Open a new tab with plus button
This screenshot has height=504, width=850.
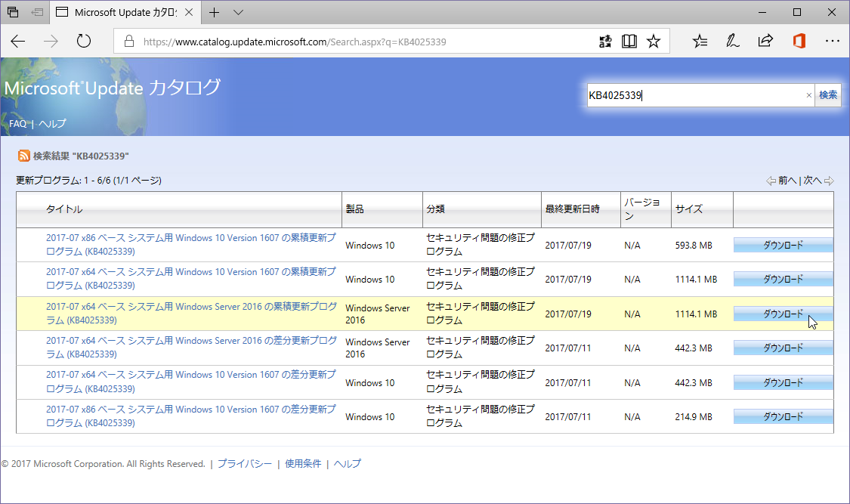(x=214, y=12)
